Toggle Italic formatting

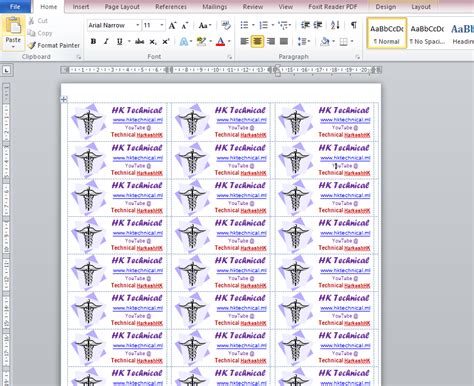106,42
